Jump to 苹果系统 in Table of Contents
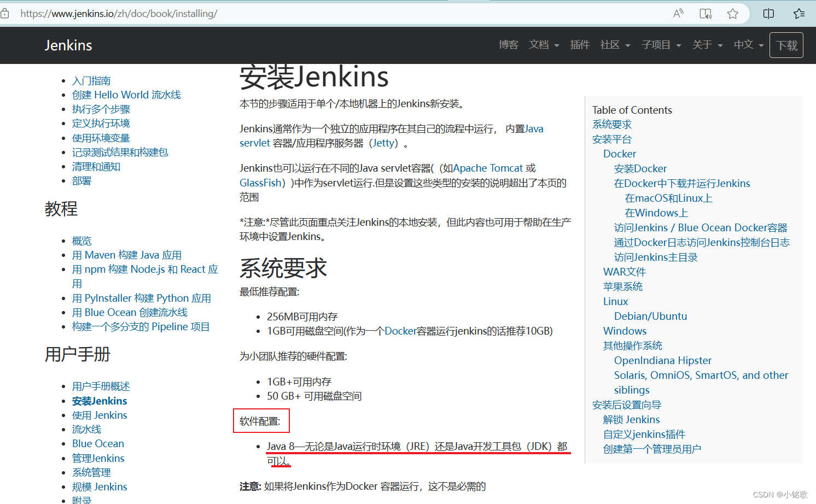This screenshot has height=504, width=816. (x=623, y=287)
